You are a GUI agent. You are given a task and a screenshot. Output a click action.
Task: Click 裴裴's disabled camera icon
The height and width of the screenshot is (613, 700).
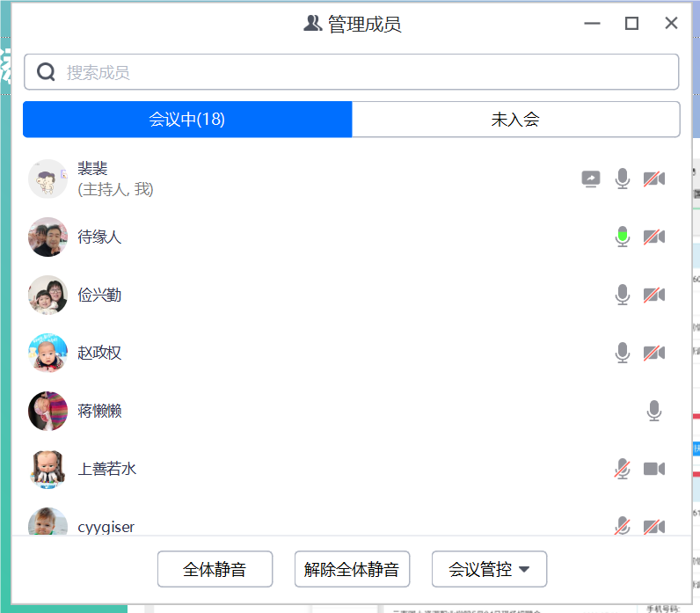pyautogui.click(x=653, y=179)
